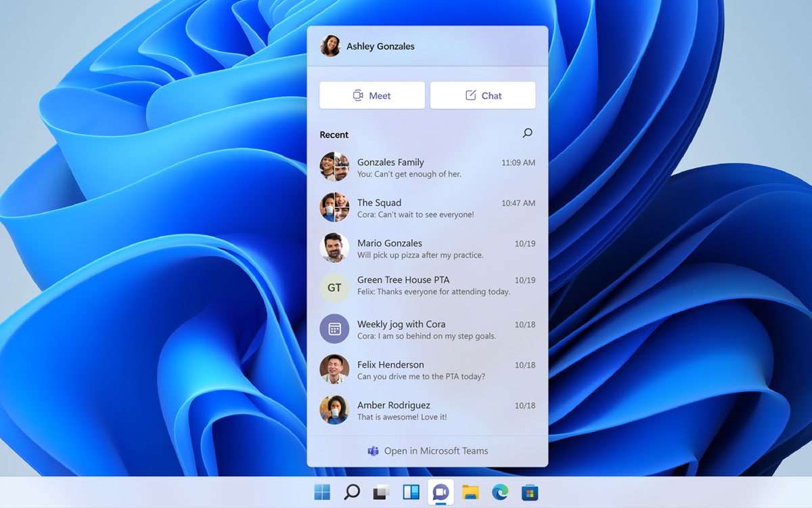Open Microsoft Store from taskbar
This screenshot has height=508, width=812.
[x=530, y=492]
